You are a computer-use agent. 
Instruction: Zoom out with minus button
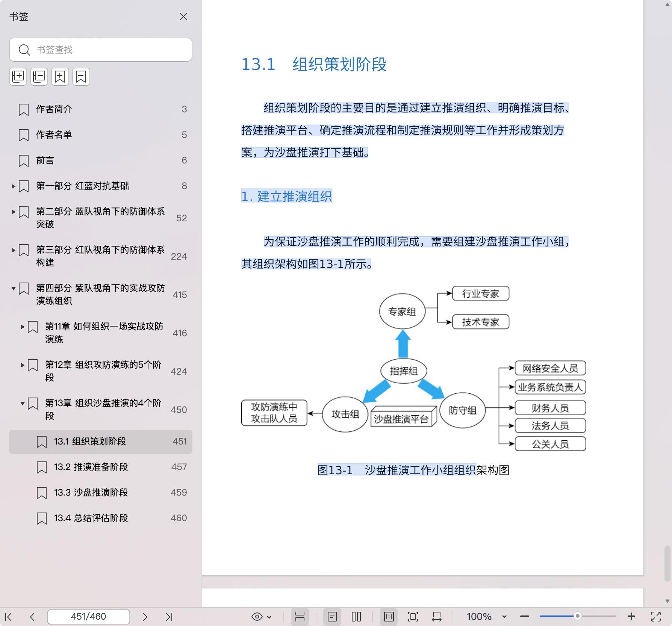pyautogui.click(x=525, y=617)
